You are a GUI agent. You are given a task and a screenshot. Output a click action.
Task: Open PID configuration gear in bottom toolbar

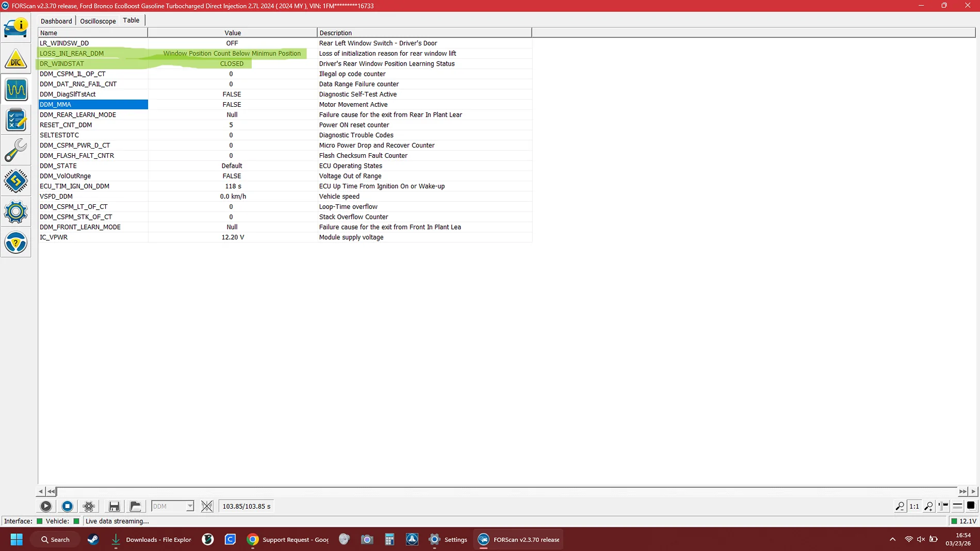(89, 506)
